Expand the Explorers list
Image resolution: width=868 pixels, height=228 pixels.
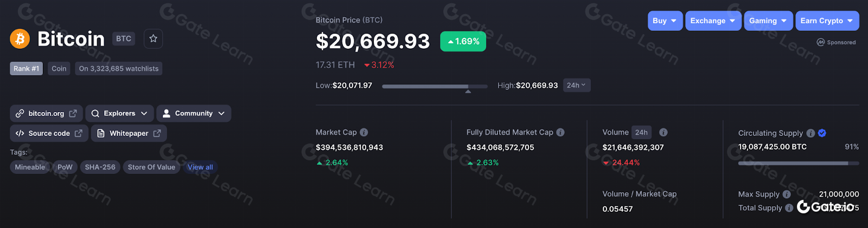[119, 113]
